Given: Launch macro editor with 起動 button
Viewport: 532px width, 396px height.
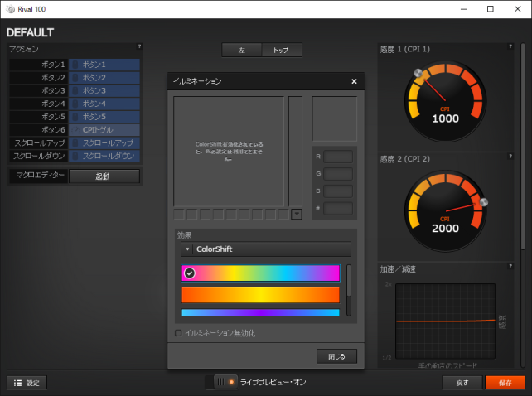Looking at the screenshot, I should click(x=104, y=176).
